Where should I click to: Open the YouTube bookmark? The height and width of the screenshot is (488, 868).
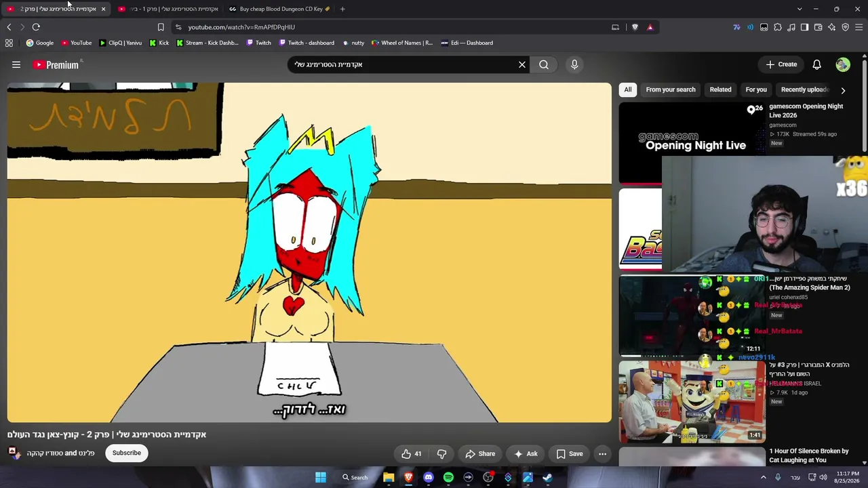[76, 43]
